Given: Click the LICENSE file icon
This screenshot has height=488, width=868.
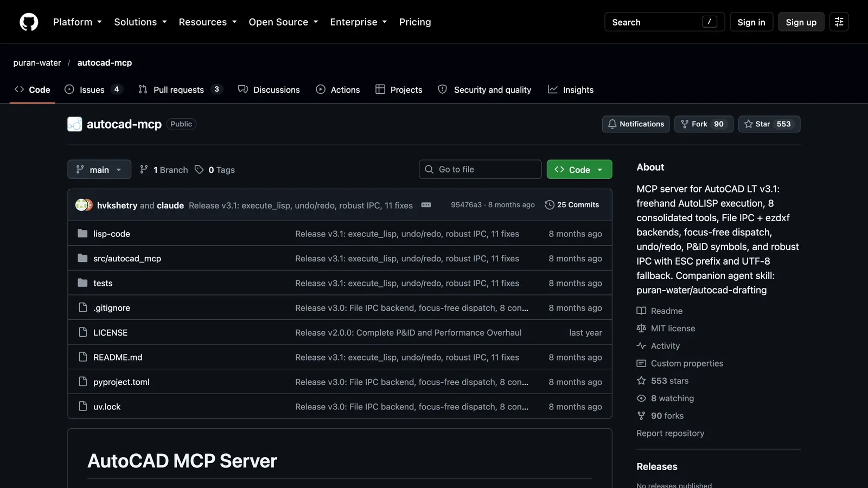Looking at the screenshot, I should point(82,332).
